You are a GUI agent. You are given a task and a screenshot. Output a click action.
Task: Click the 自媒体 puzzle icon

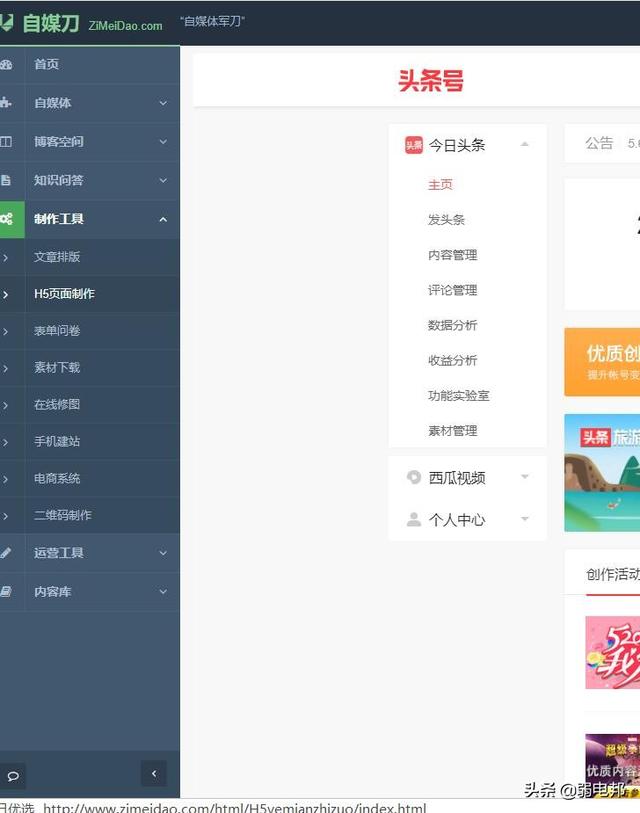(5, 103)
